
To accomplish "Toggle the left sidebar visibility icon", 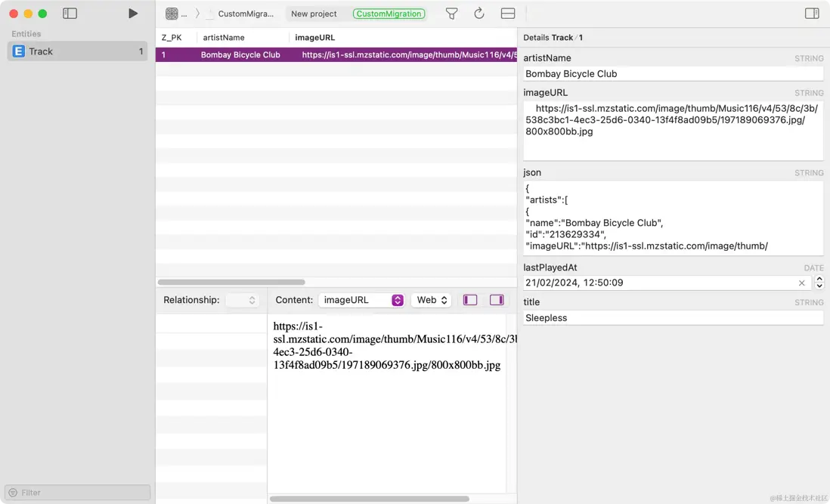I will pyautogui.click(x=70, y=14).
